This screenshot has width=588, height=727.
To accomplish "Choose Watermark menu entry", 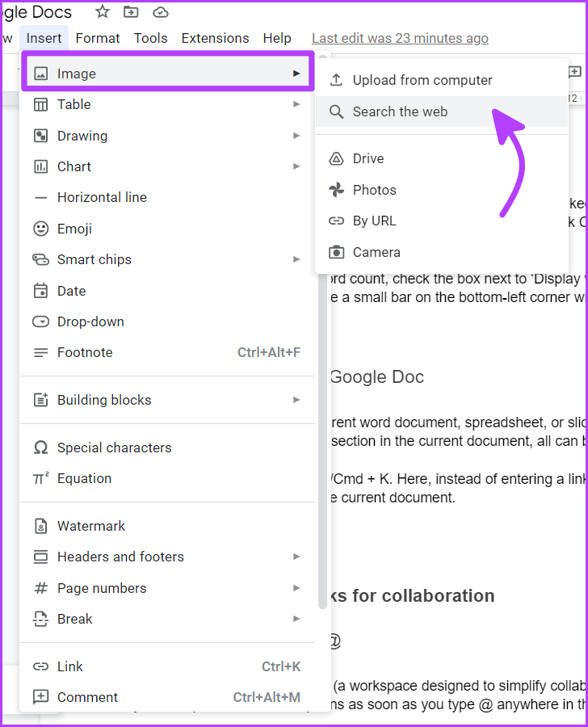I will pyautogui.click(x=167, y=526).
